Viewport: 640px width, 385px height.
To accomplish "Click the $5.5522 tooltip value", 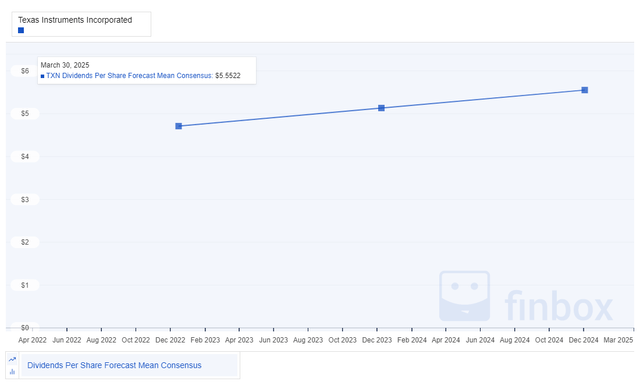I will coord(228,76).
